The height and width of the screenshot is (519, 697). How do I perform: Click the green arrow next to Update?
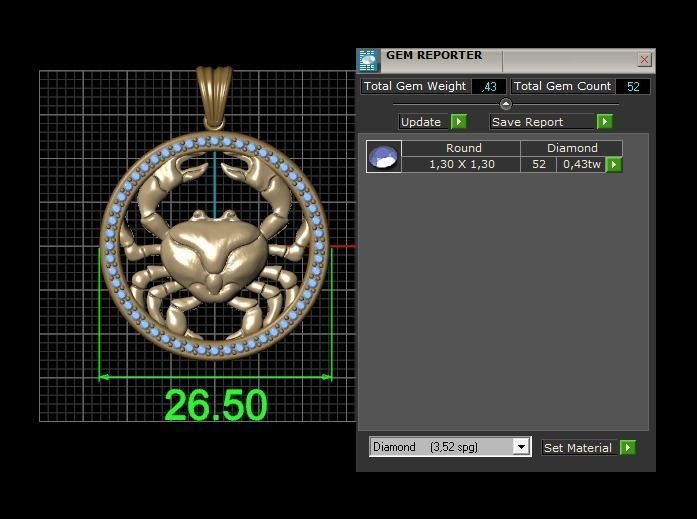[459, 121]
